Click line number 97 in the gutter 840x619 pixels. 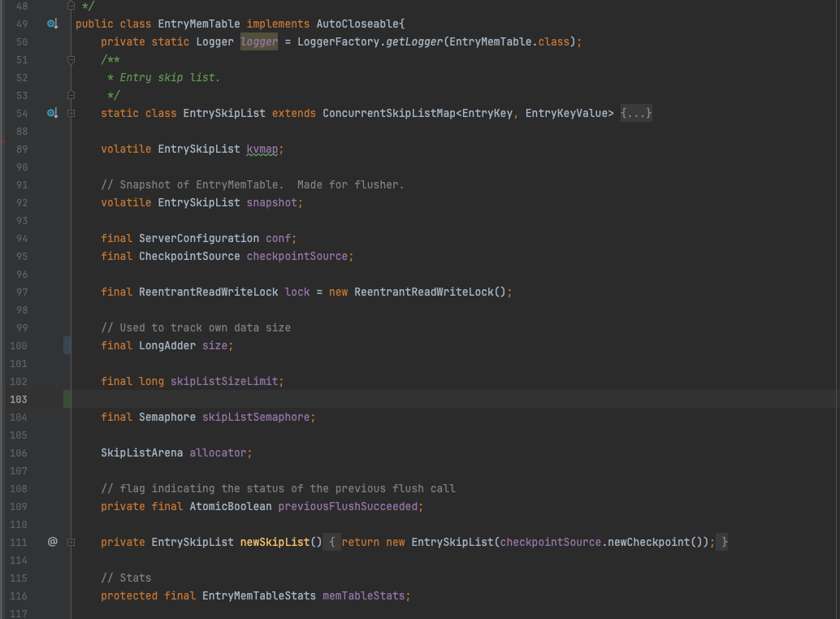coord(22,292)
